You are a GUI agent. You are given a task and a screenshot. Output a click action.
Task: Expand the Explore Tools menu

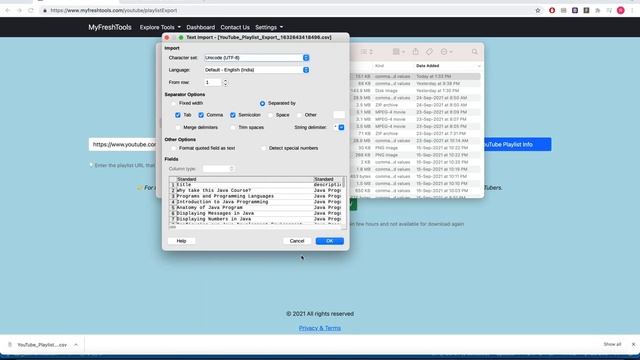pyautogui.click(x=160, y=27)
